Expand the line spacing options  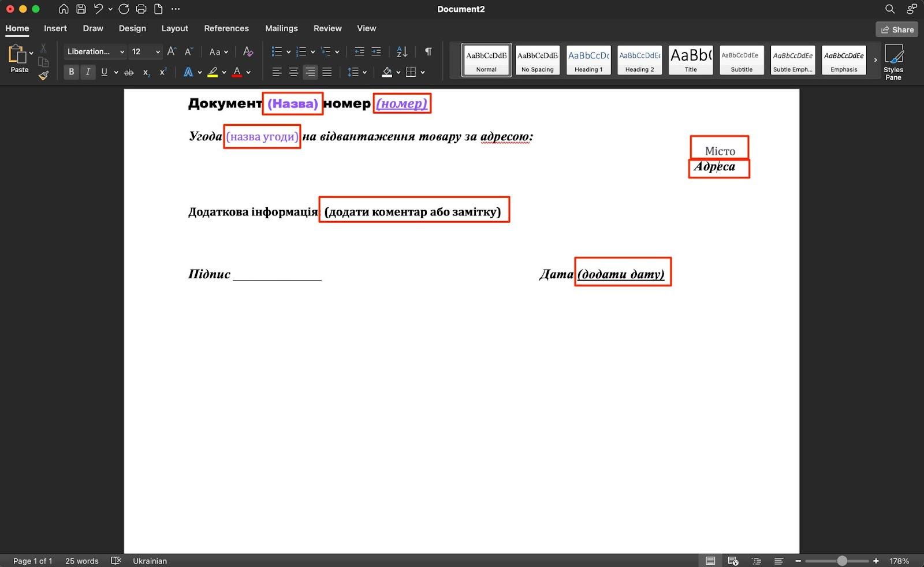tap(364, 72)
